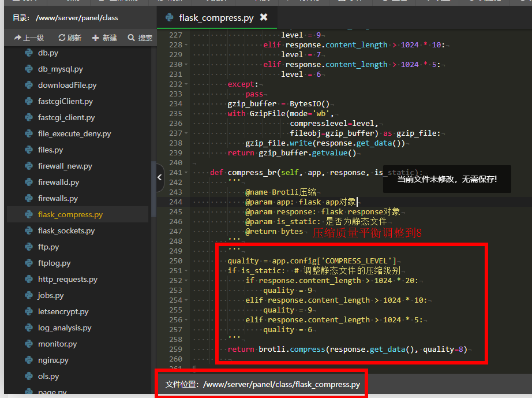Open file_execute_deny.py in file tree
532x398 pixels.
click(74, 134)
